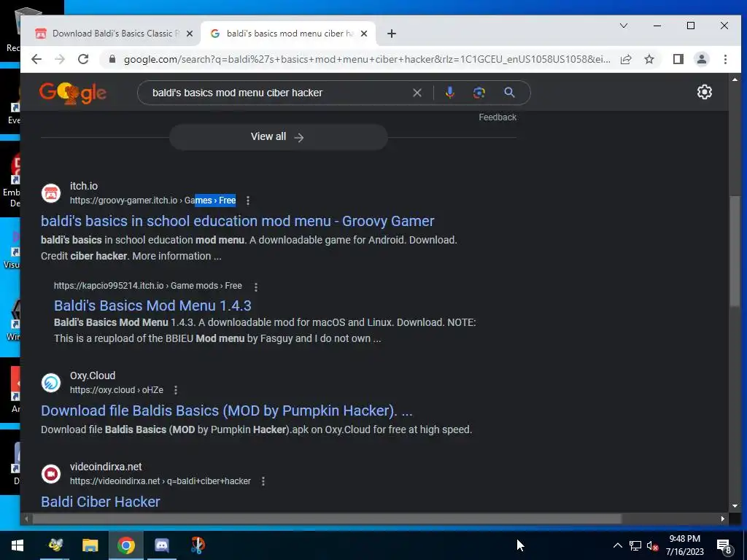Open baldi's basics in school education mod menu

(237, 221)
